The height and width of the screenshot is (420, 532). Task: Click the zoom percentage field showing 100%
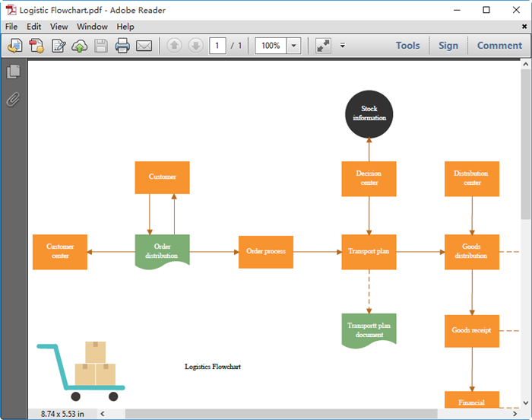(x=271, y=46)
